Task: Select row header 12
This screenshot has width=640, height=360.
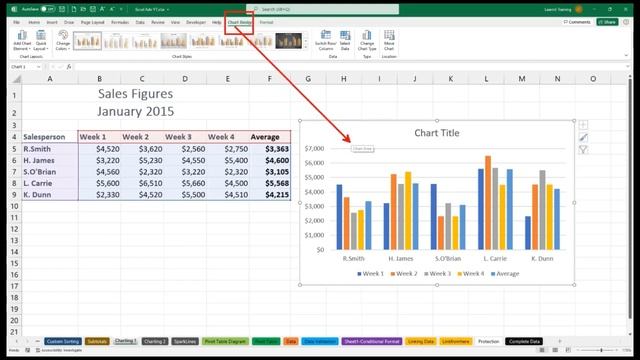Action: coord(15,229)
